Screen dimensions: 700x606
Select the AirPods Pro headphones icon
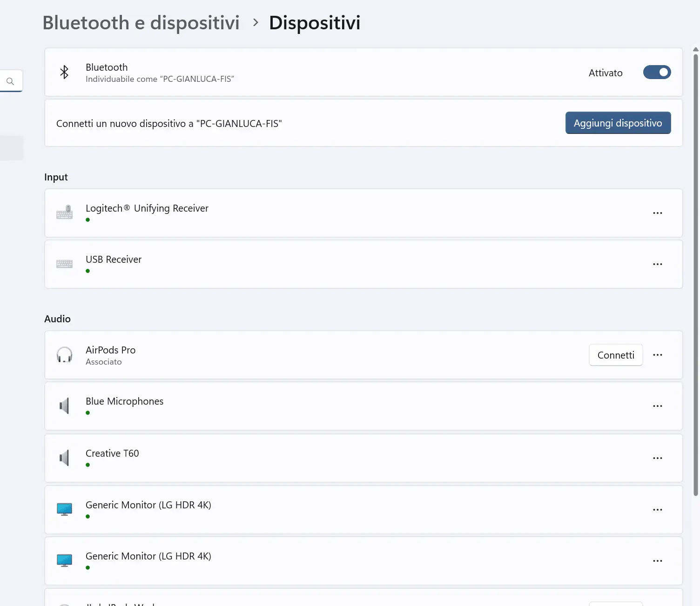pos(64,355)
